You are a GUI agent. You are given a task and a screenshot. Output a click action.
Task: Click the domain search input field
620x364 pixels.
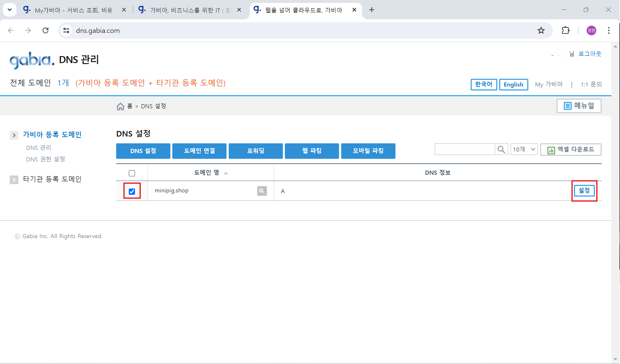click(x=464, y=149)
